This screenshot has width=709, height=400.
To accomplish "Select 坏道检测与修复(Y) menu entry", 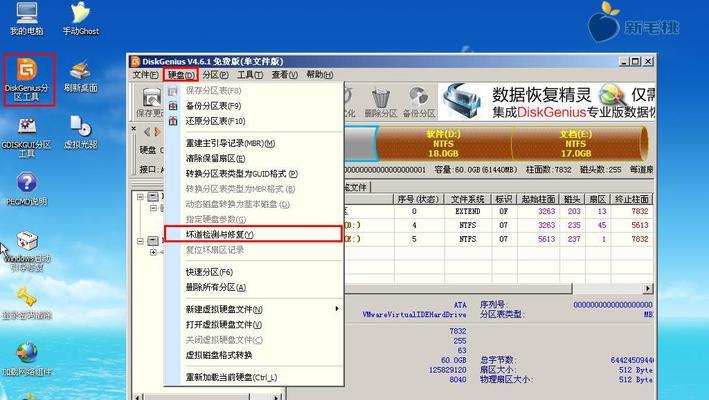I will [253, 234].
